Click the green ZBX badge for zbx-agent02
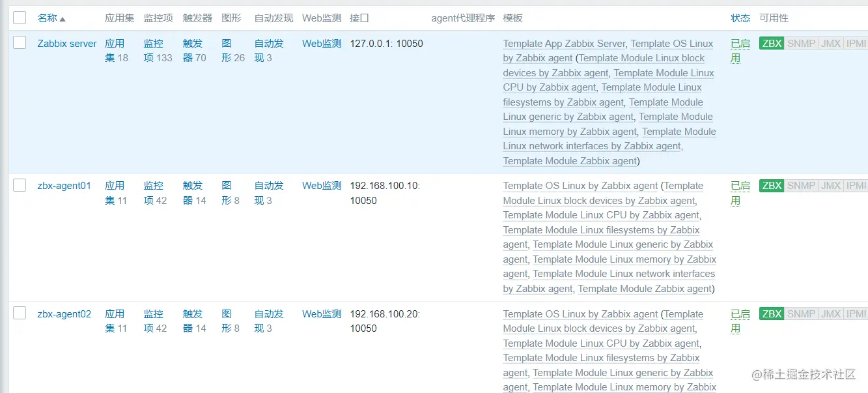This screenshot has height=393, width=868. [772, 314]
